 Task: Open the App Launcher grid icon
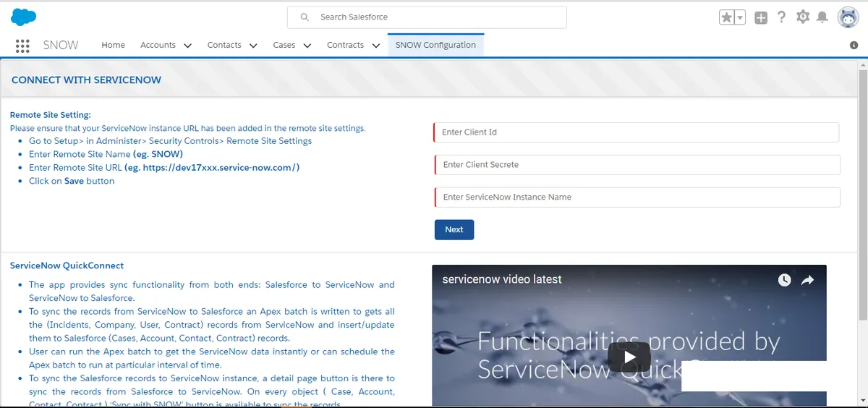pyautogui.click(x=22, y=45)
